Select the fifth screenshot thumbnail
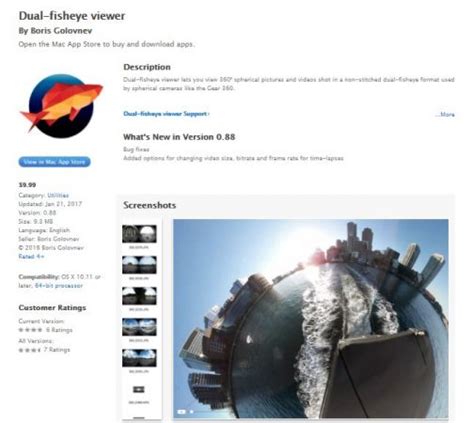The width and height of the screenshot is (474, 423). [139, 358]
